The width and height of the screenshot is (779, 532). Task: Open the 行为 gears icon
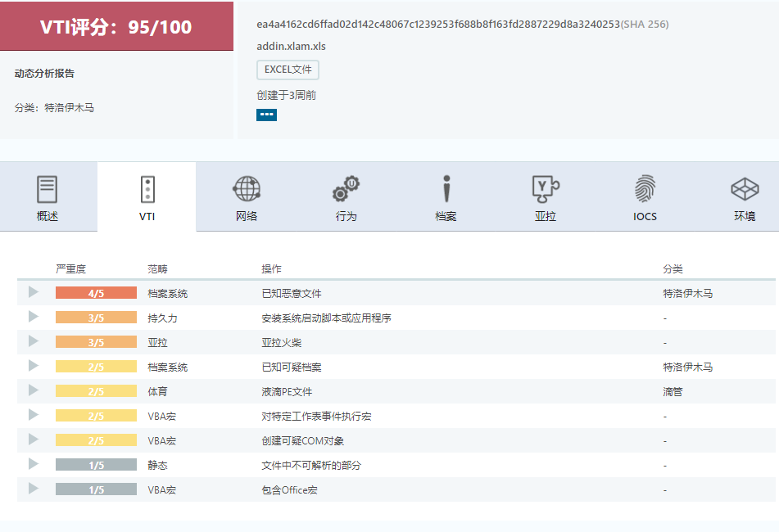tap(346, 188)
